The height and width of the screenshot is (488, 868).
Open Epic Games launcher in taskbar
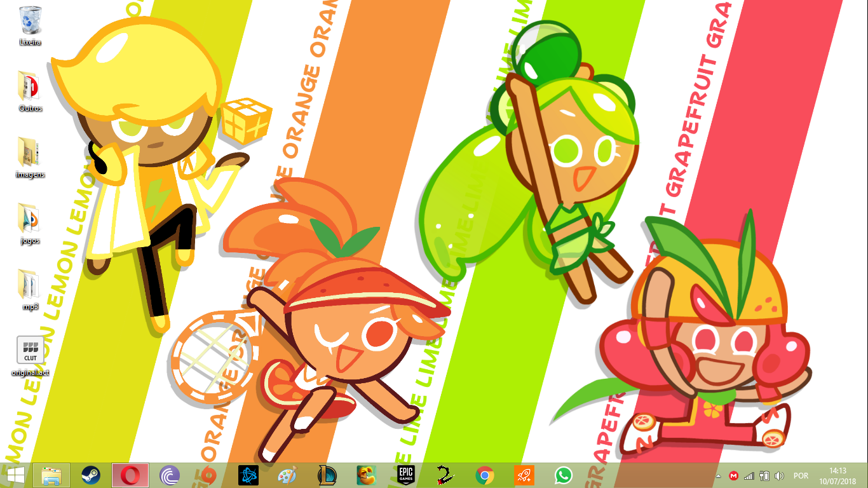406,475
